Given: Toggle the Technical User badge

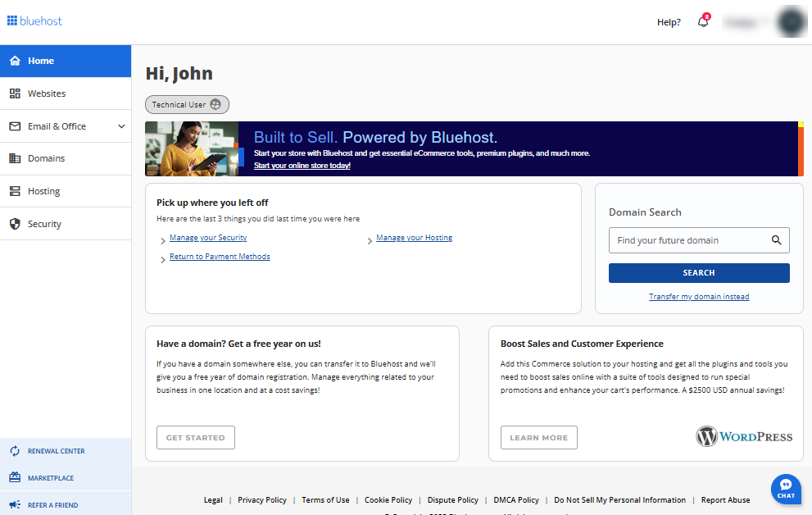Looking at the screenshot, I should [187, 104].
